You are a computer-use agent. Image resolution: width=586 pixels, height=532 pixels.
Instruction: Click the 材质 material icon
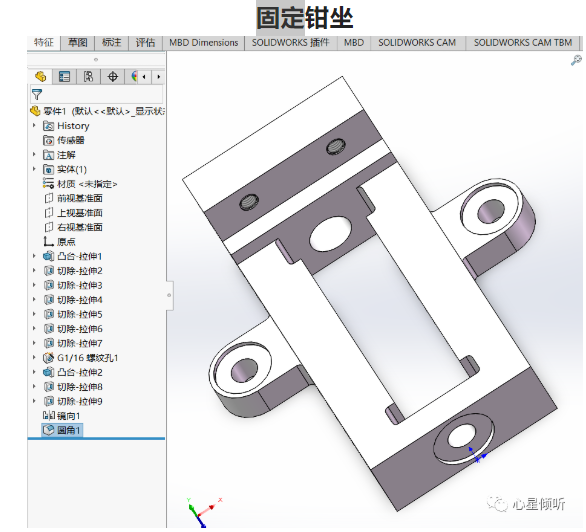point(48,184)
